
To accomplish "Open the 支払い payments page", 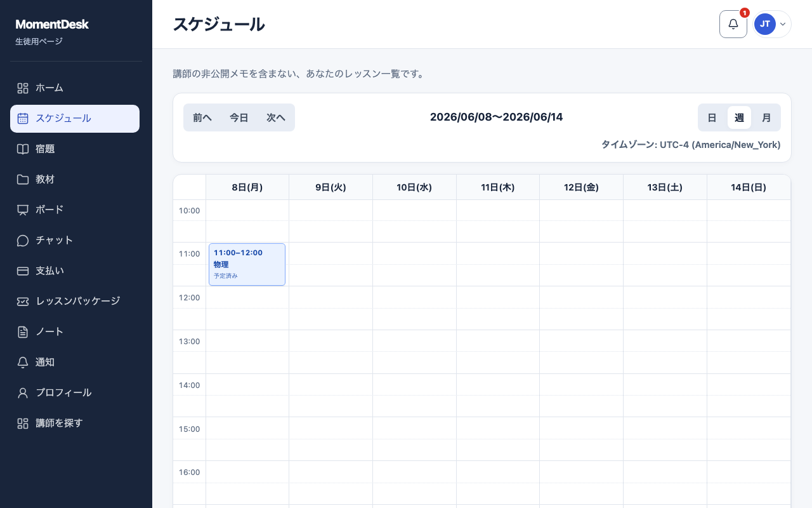I will click(x=75, y=271).
